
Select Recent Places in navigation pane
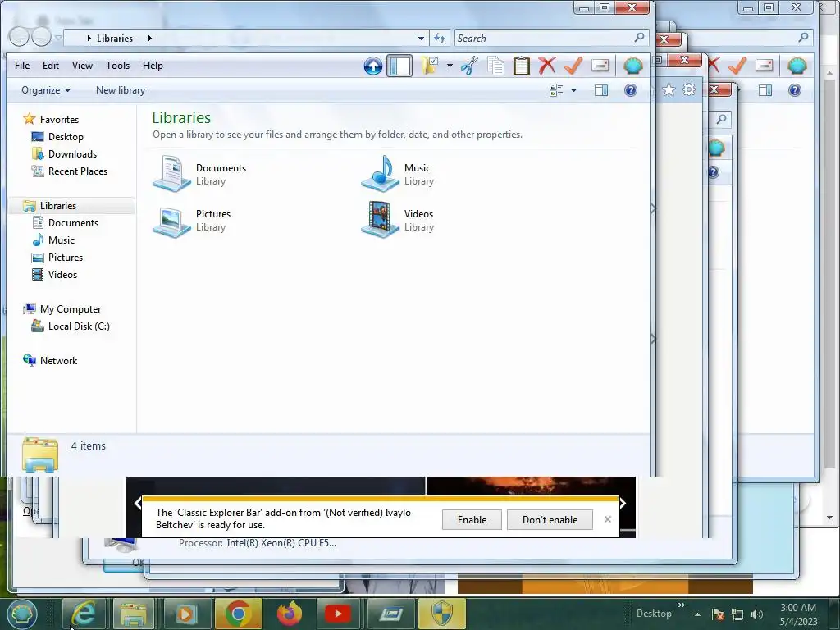pyautogui.click(x=78, y=171)
